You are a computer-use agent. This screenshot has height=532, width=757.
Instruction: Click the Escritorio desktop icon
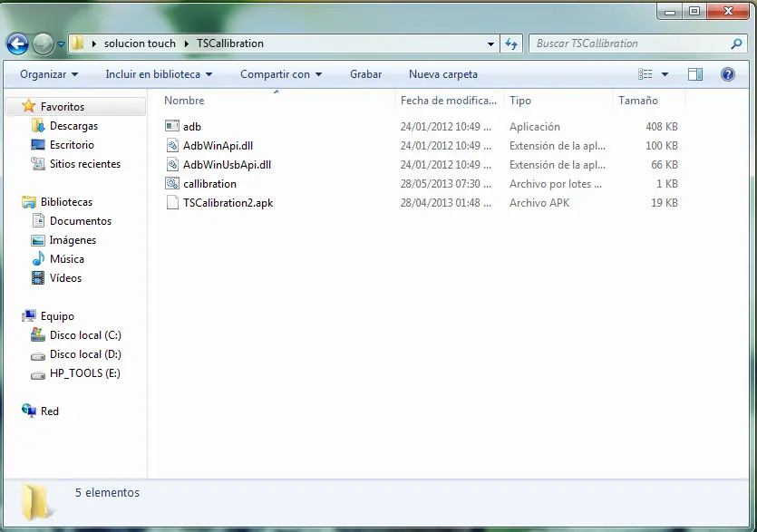coord(38,145)
